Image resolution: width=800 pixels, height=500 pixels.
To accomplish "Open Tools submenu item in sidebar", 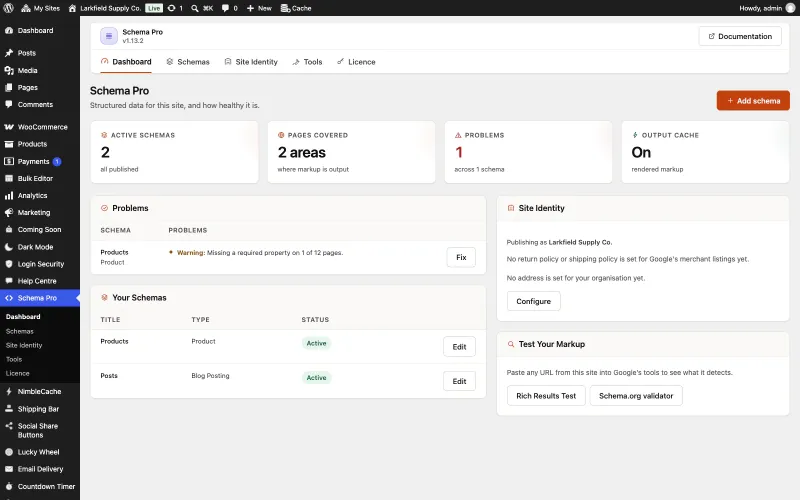I will [x=14, y=359].
